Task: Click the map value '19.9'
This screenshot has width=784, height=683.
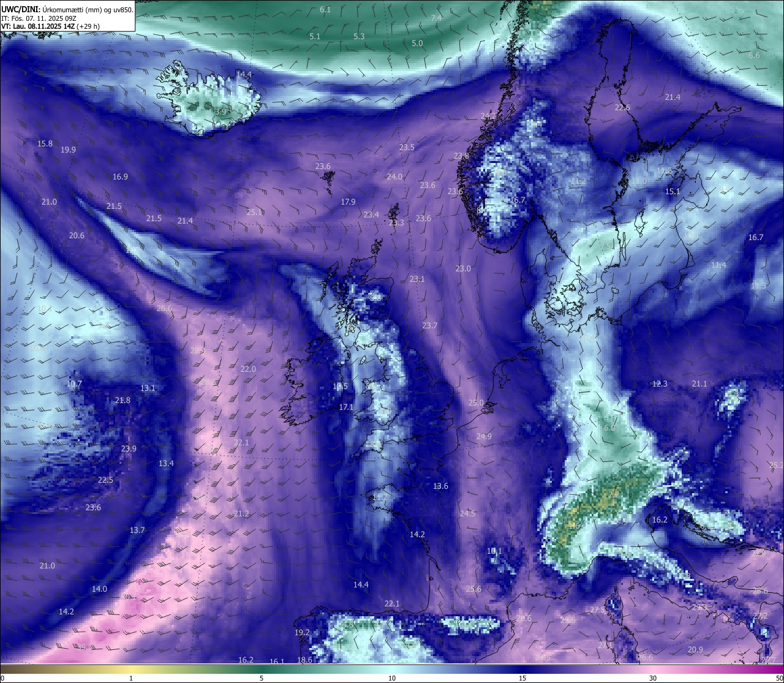Action: pyautogui.click(x=68, y=149)
